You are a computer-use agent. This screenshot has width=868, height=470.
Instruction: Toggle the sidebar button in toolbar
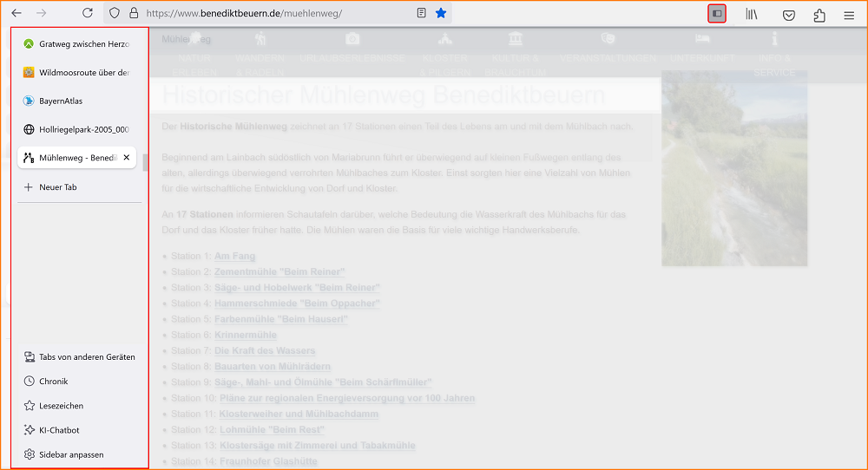[x=717, y=13]
